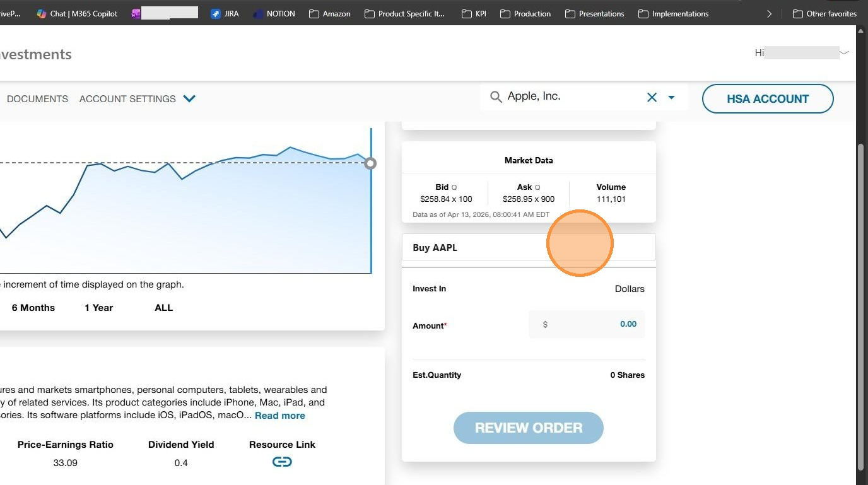Click the Ask price $258.95 x 900

pos(529,199)
